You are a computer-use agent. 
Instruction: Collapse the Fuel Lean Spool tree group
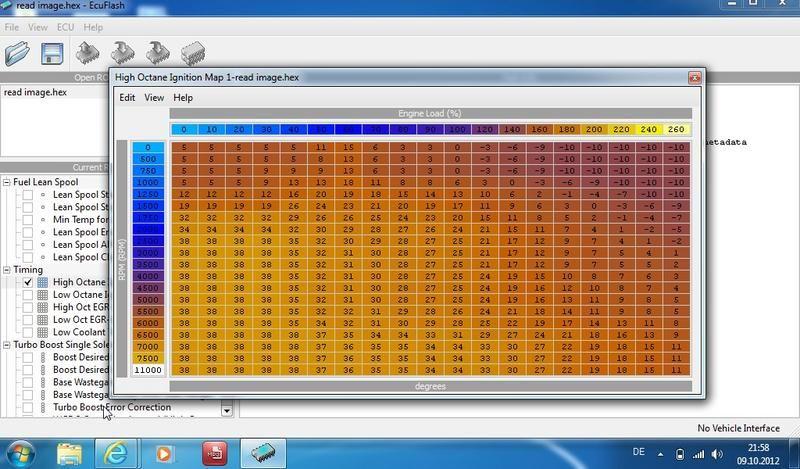tap(7, 183)
